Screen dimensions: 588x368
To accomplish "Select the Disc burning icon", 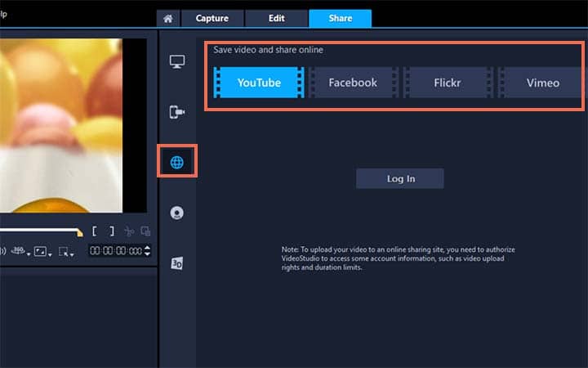I will 177,213.
